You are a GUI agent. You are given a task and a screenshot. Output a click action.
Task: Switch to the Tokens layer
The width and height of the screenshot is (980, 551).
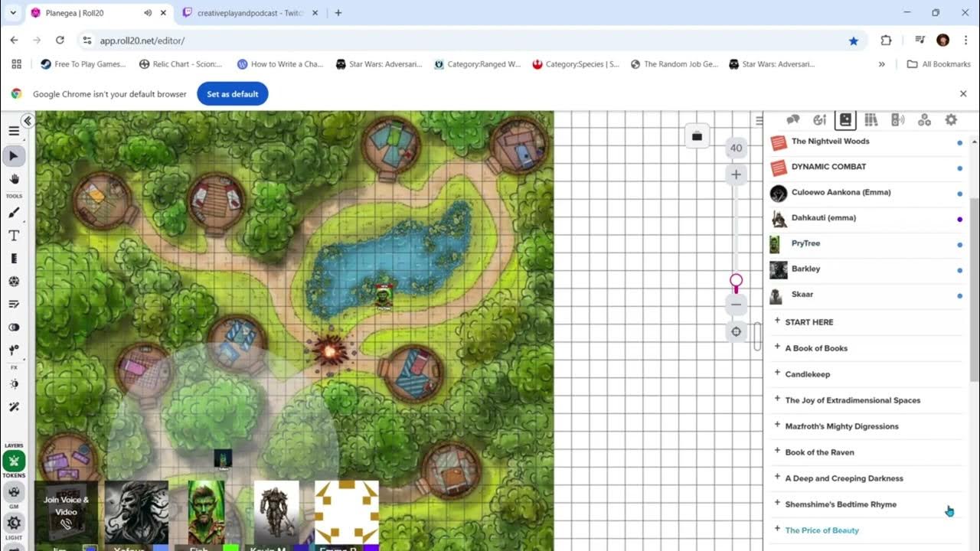pos(14,461)
